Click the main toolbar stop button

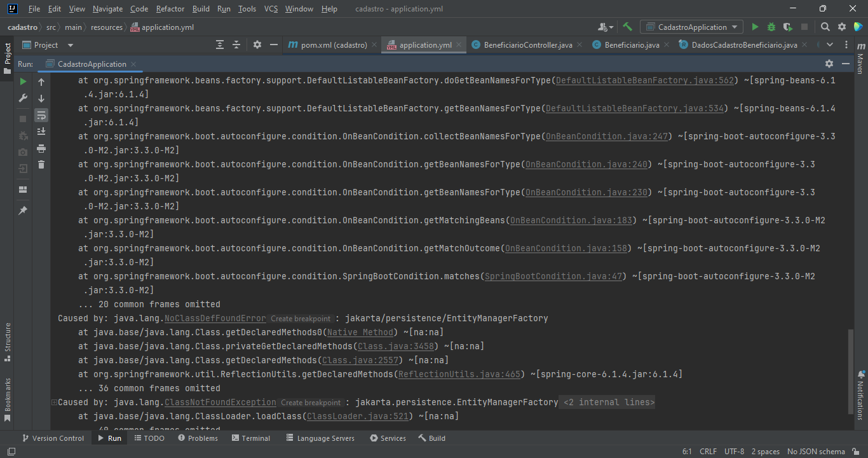tap(804, 27)
